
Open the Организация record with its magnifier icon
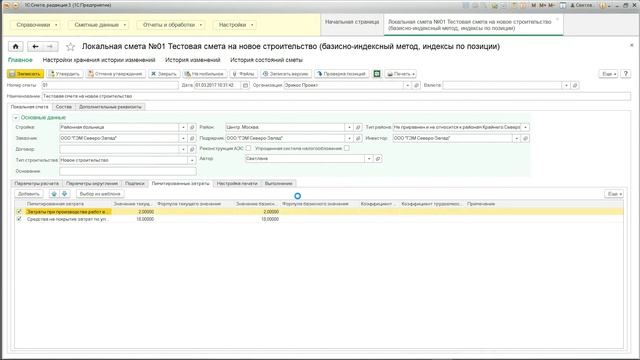click(416, 85)
